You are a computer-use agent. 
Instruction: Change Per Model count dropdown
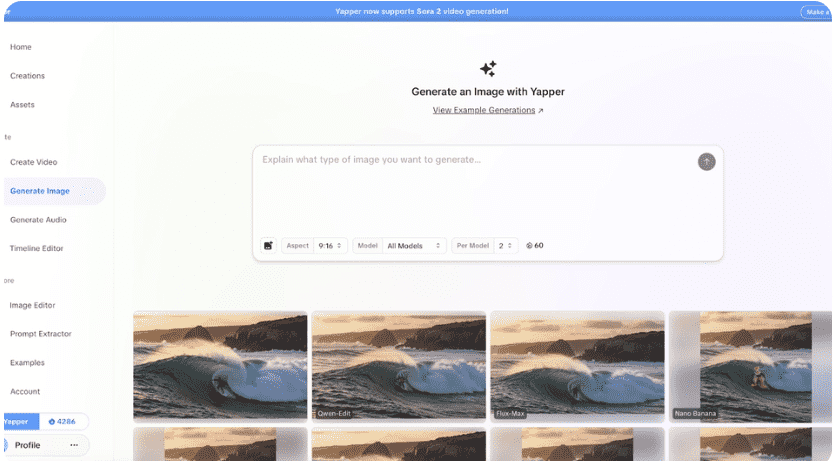coord(485,246)
